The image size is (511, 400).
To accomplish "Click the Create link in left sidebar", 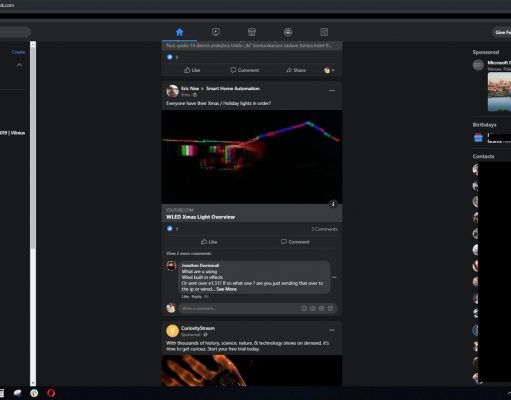I will (x=18, y=52).
